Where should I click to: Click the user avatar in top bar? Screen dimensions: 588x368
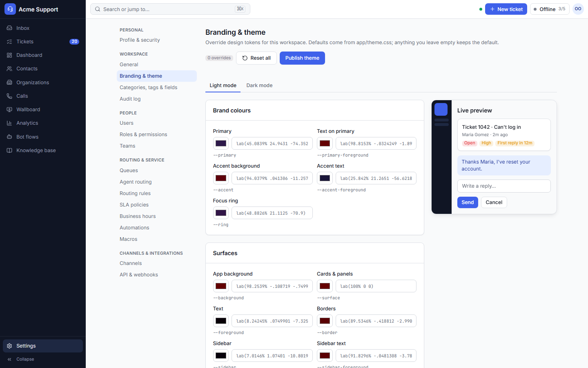pyautogui.click(x=578, y=9)
